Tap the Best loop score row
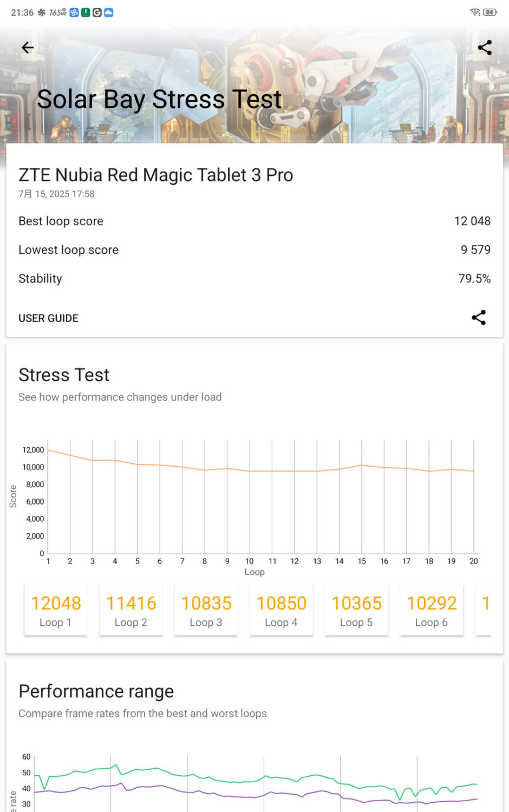This screenshot has height=812, width=509. [255, 221]
